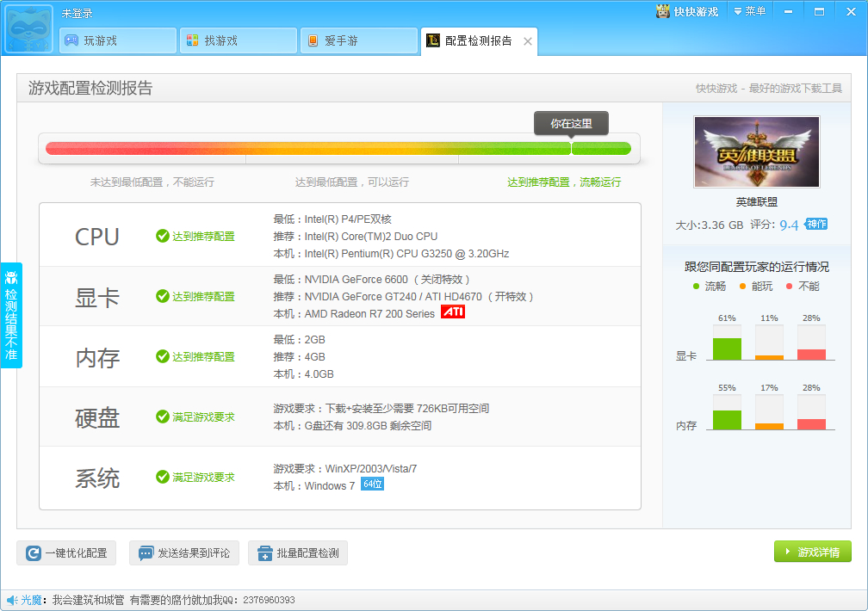This screenshot has height=611, width=868.
Task: Click the 未登录 login status text
Action: tap(77, 13)
